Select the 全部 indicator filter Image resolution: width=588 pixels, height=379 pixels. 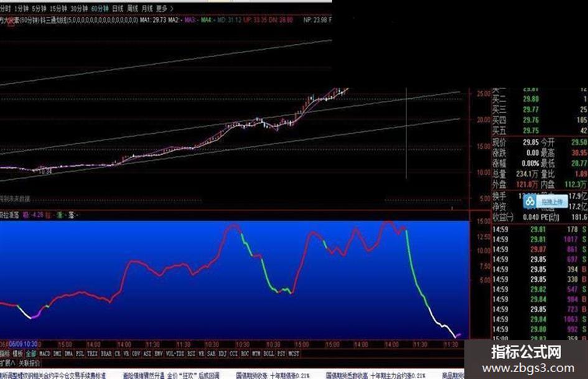coord(31,353)
